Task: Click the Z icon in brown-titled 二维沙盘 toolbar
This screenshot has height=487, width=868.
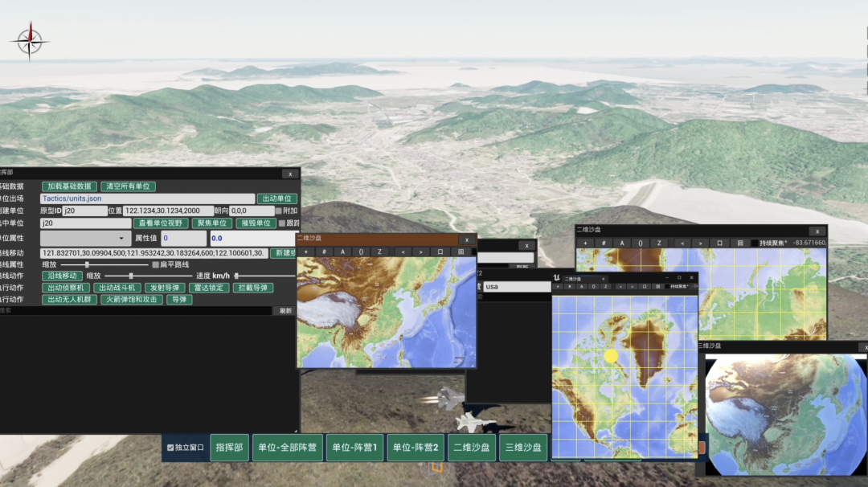Action: [x=379, y=252]
